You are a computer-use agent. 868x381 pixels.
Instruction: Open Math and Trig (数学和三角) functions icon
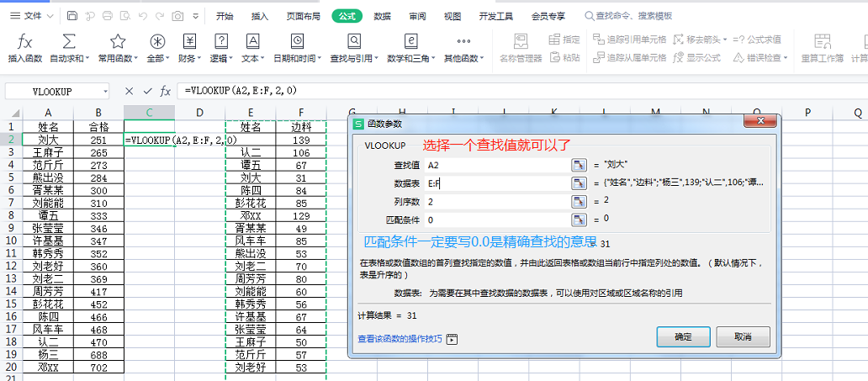click(x=410, y=41)
